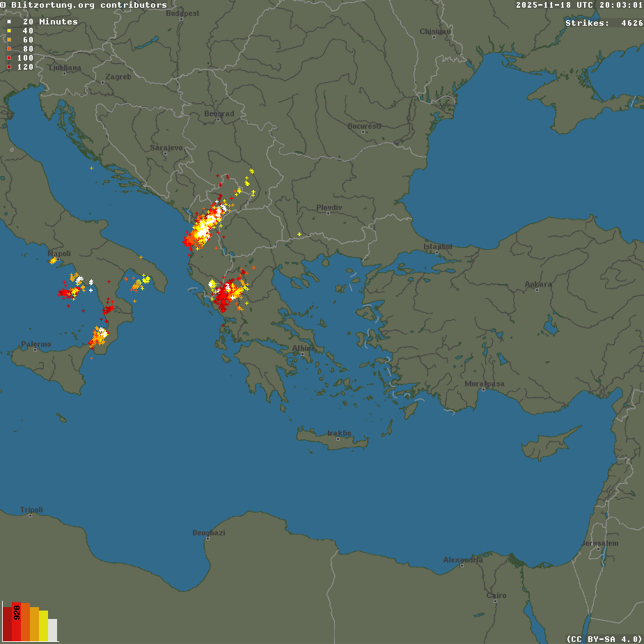
Task: Click the Iraklio label on Crete
Action: pos(339,433)
